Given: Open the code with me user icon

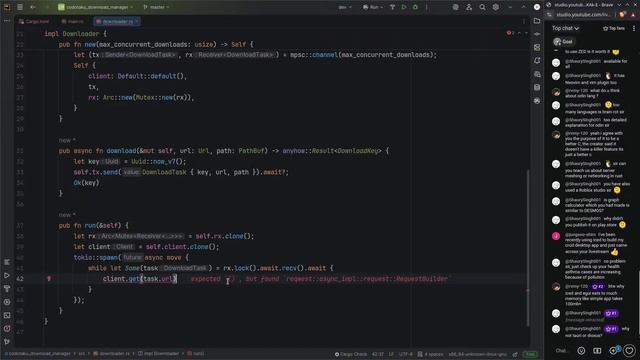Looking at the screenshot, I should [469, 7].
